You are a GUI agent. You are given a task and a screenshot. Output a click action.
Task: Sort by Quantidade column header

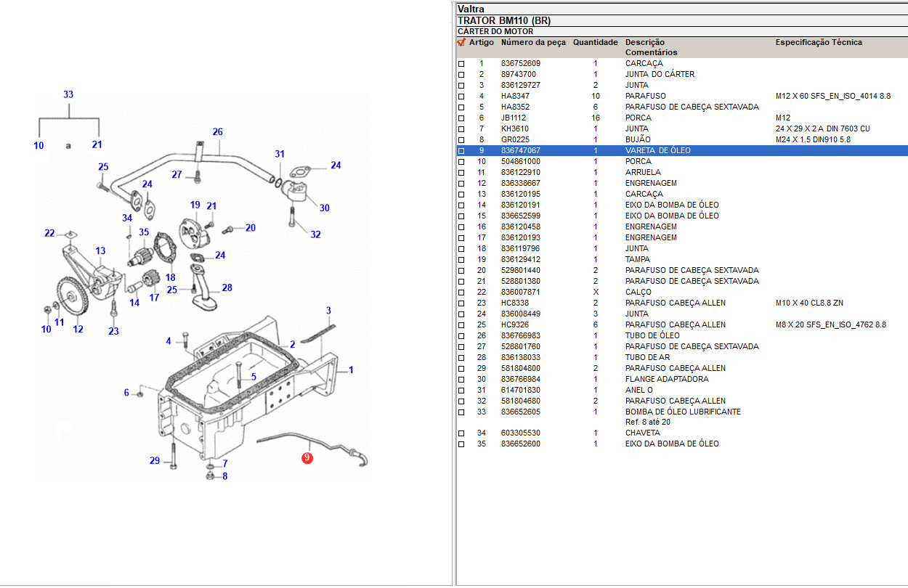click(x=596, y=42)
